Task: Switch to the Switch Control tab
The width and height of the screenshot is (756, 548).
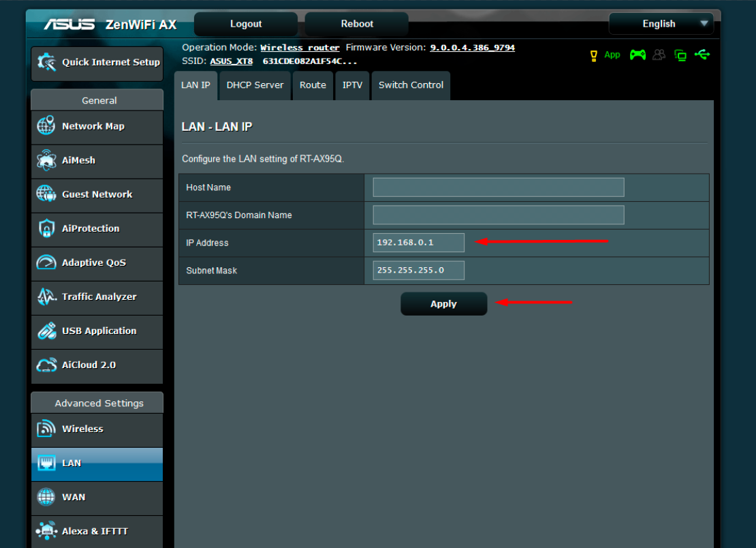Action: tap(411, 85)
